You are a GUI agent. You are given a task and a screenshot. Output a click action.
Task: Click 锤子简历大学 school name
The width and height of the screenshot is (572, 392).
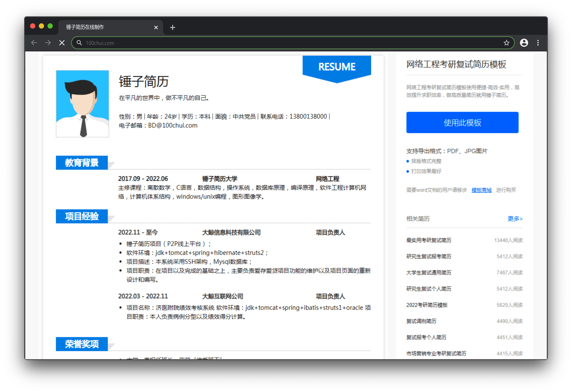220,179
